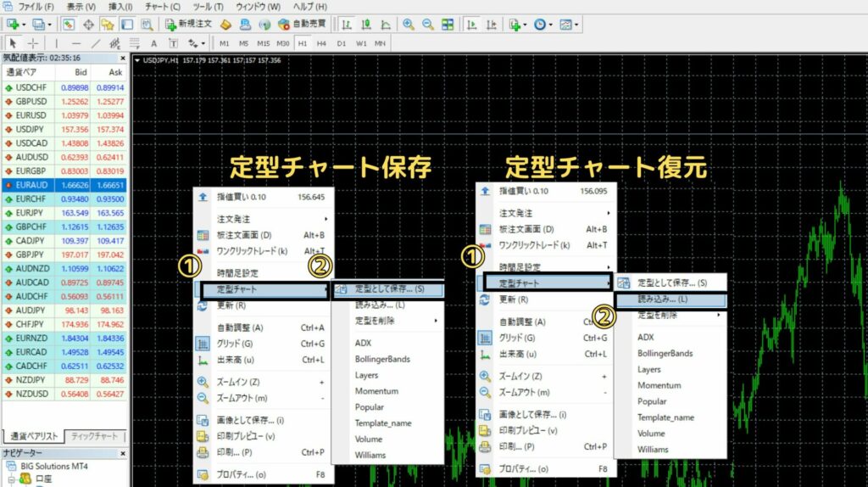The height and width of the screenshot is (487, 868).
Task: Tile chart windows using toolbar icon
Action: point(447,24)
